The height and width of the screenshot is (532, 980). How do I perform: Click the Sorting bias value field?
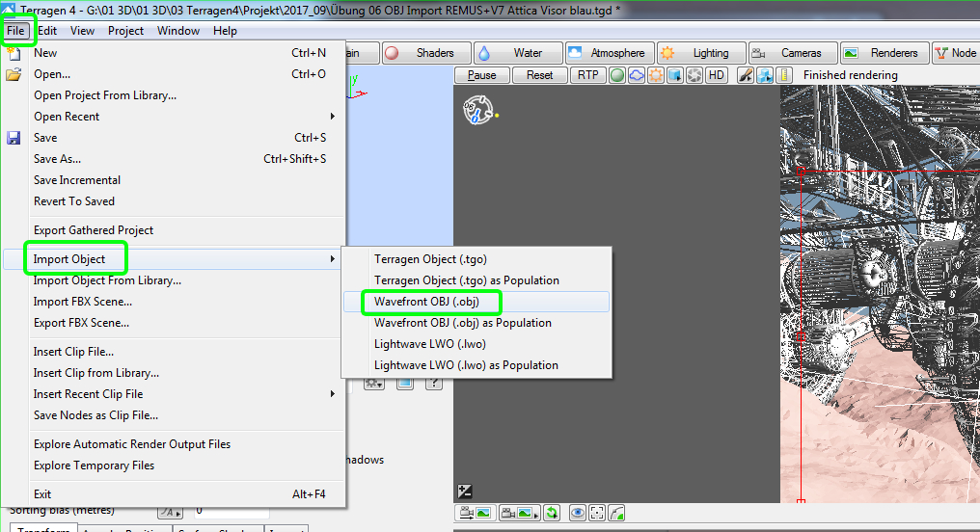pos(231,512)
